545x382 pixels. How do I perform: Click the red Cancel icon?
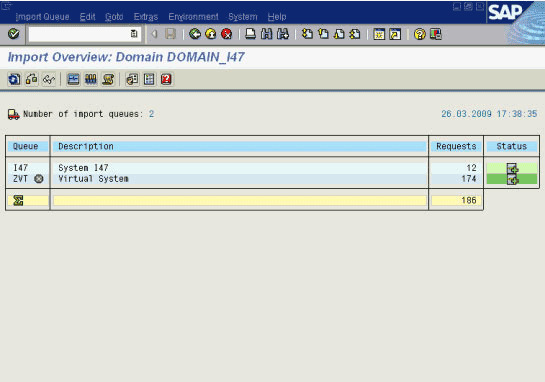point(227,34)
